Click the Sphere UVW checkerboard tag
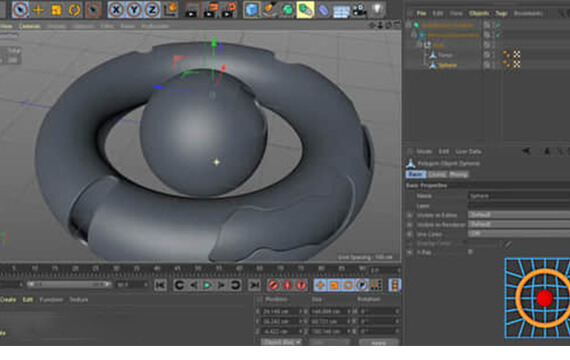Viewport: 570px width, 360px height. [517, 65]
